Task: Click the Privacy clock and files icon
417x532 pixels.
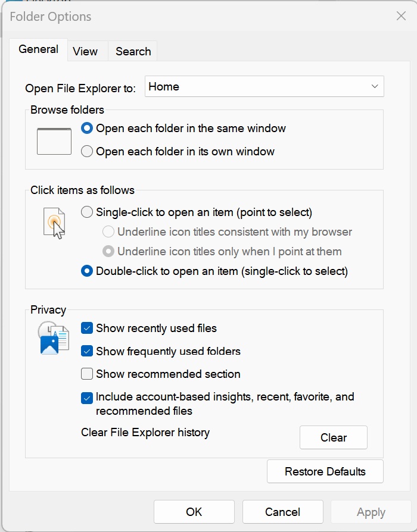Action: pyautogui.click(x=54, y=338)
